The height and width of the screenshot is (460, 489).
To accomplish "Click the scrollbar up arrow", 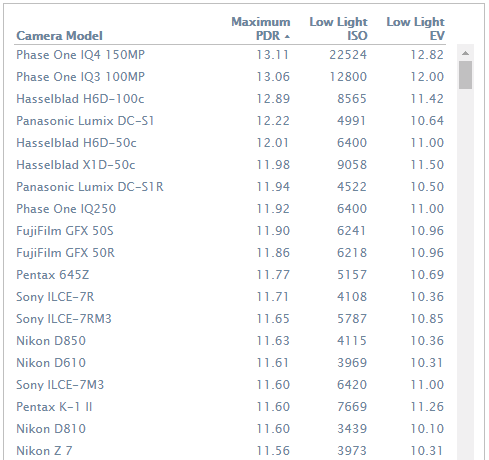I will [465, 53].
